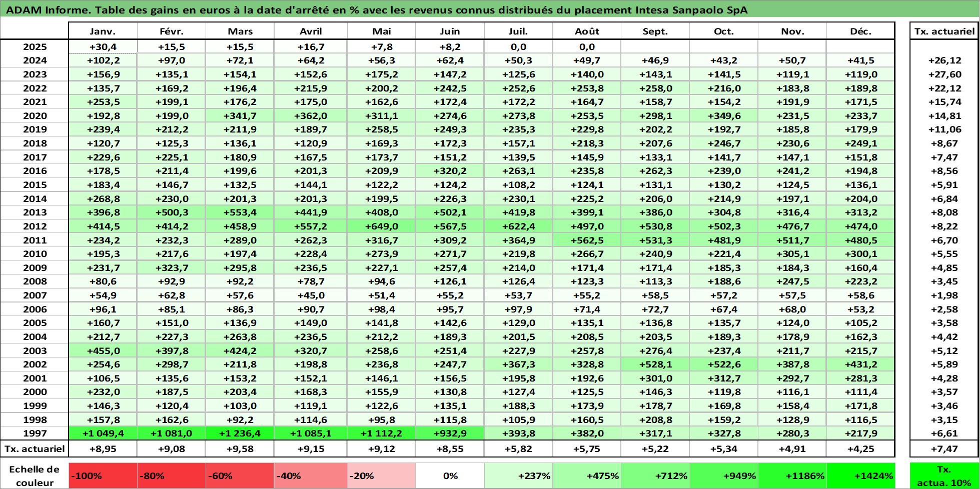This screenshot has height=489, width=980.
Task: Select the Janv. column header
Action: (103, 31)
